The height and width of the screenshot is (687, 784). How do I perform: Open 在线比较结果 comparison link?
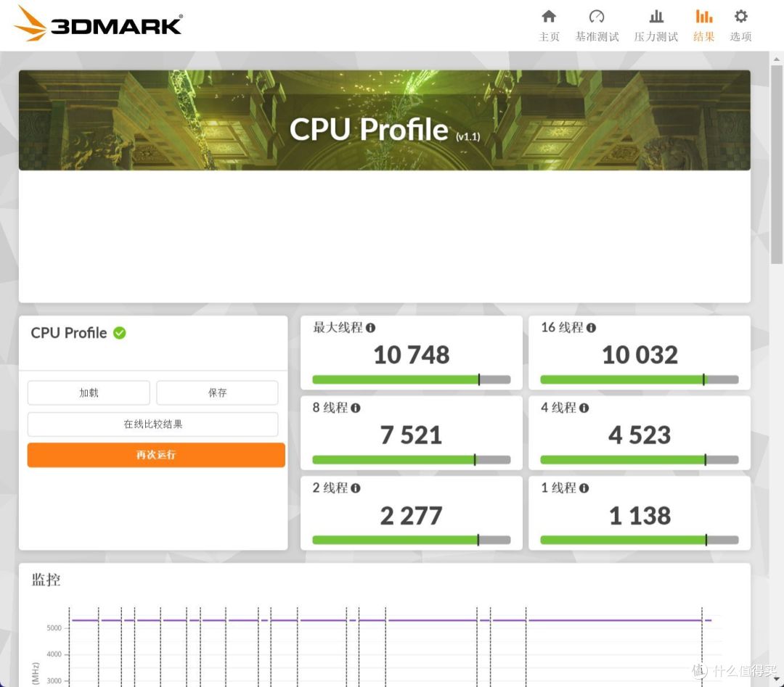click(x=152, y=424)
